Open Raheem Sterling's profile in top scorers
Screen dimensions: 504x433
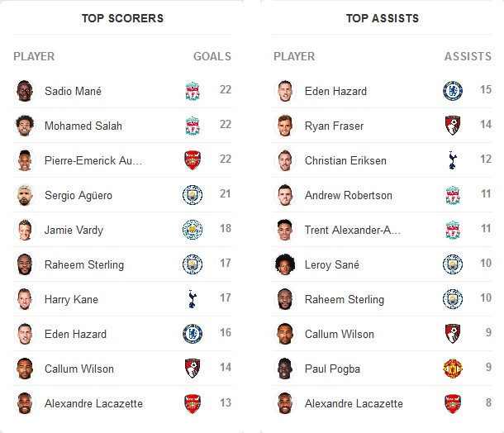coord(83,265)
